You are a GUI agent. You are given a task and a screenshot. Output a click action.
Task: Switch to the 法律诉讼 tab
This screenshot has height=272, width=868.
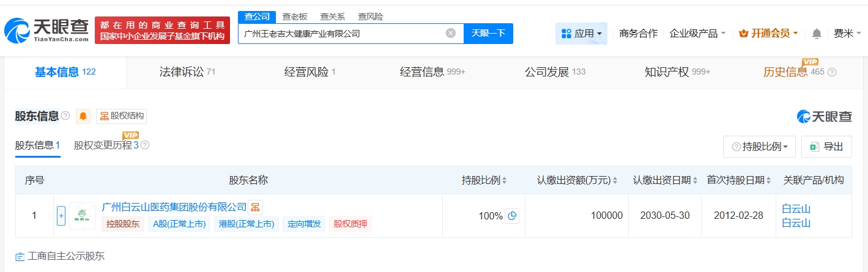pos(187,72)
